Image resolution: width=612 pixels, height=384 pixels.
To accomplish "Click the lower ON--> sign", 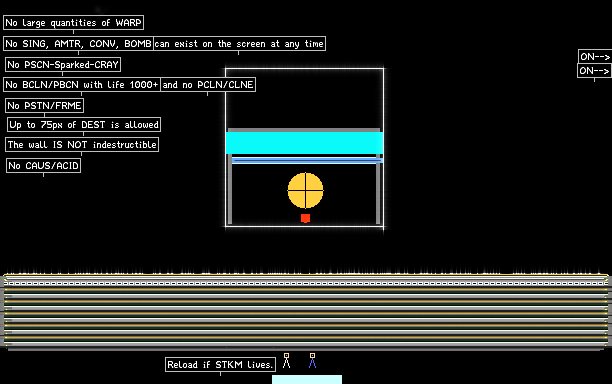I will (594, 71).
